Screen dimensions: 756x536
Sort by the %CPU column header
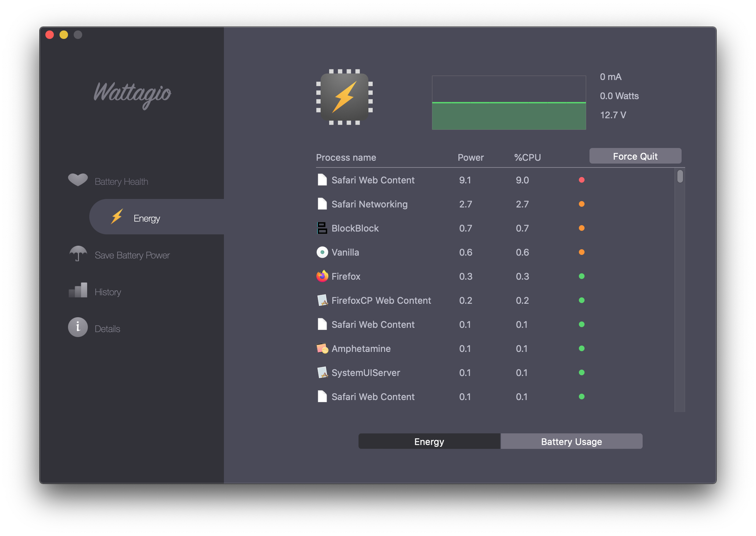[527, 158]
